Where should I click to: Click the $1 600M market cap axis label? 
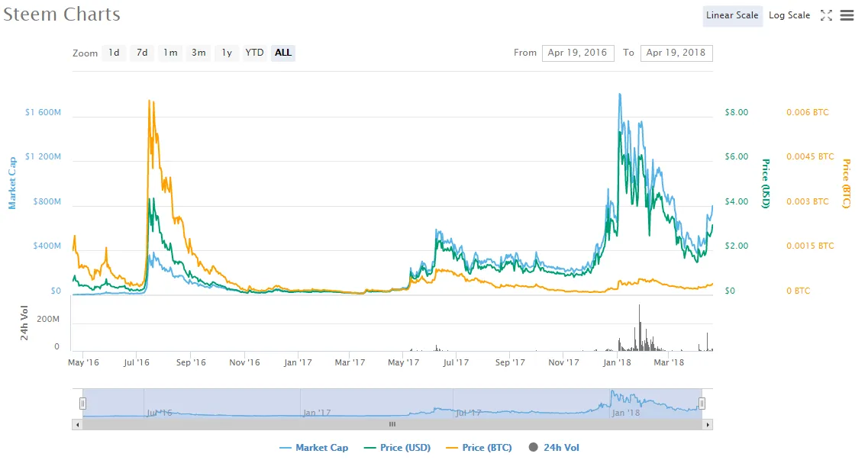tap(43, 112)
